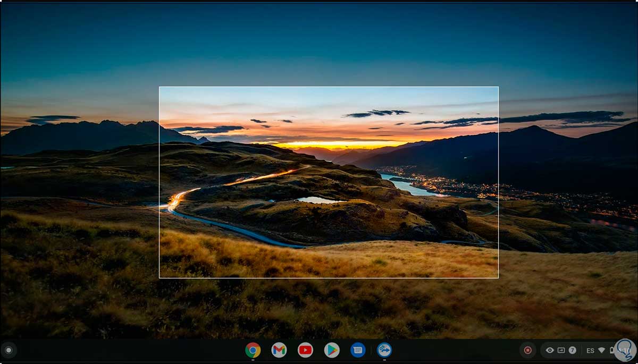Viewport: 638px width, 364px height.
Task: Open Google Play Store from the shelf
Action: (332, 350)
